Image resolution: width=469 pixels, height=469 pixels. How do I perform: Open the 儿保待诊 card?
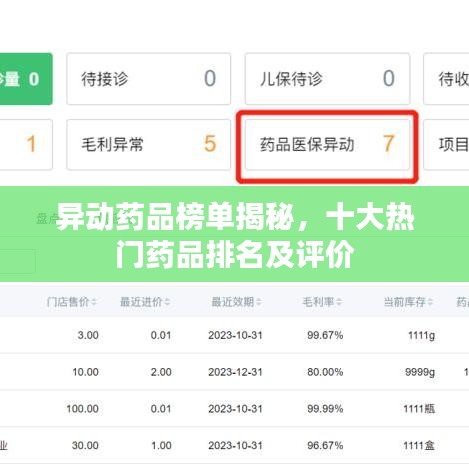(x=327, y=79)
